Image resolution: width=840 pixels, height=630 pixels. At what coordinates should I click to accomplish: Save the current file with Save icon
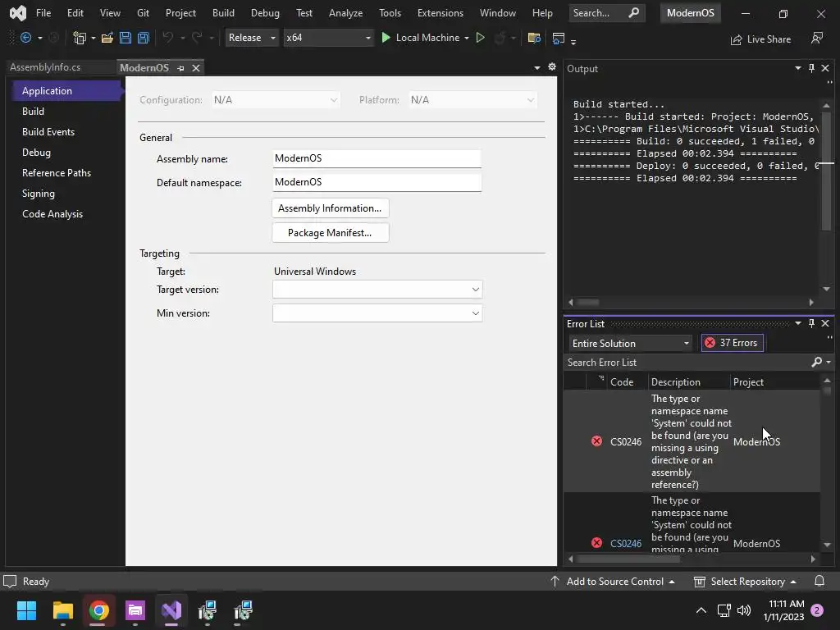point(126,38)
